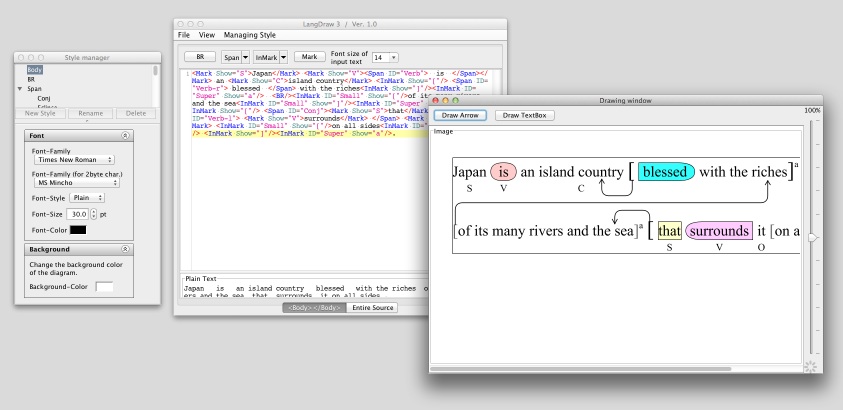Viewport: 843px width, 410px height.
Task: Click the violet 'surrounds' shape in diagram
Action: [x=718, y=231]
